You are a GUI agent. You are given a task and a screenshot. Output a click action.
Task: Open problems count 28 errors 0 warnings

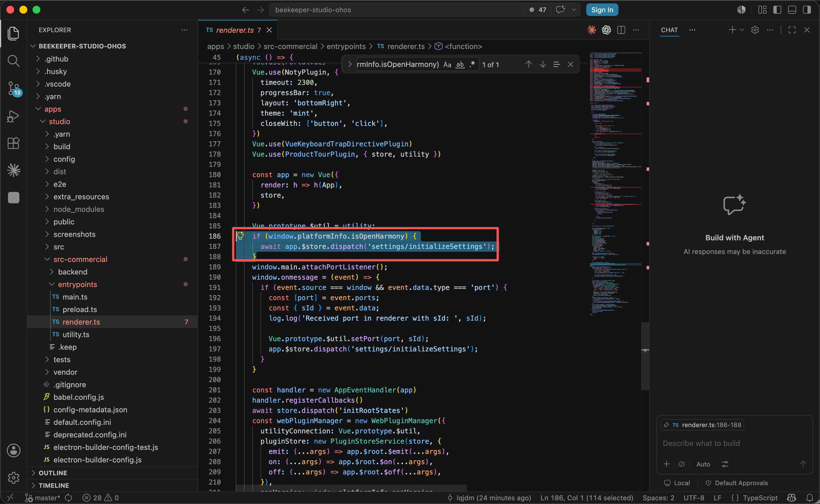point(101,498)
